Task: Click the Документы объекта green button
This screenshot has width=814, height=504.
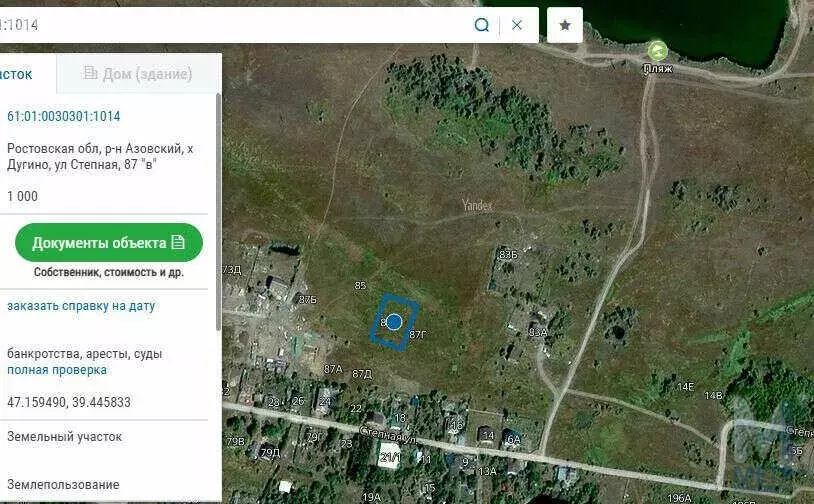Action: 108,242
